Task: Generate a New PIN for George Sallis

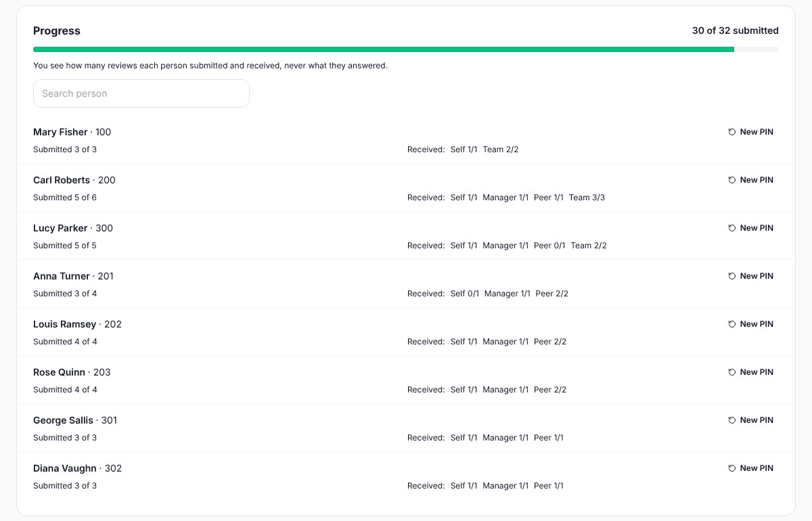Action: [x=750, y=420]
